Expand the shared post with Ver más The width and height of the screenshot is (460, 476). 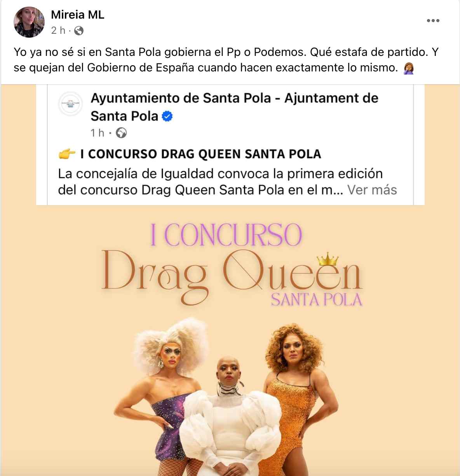click(372, 190)
